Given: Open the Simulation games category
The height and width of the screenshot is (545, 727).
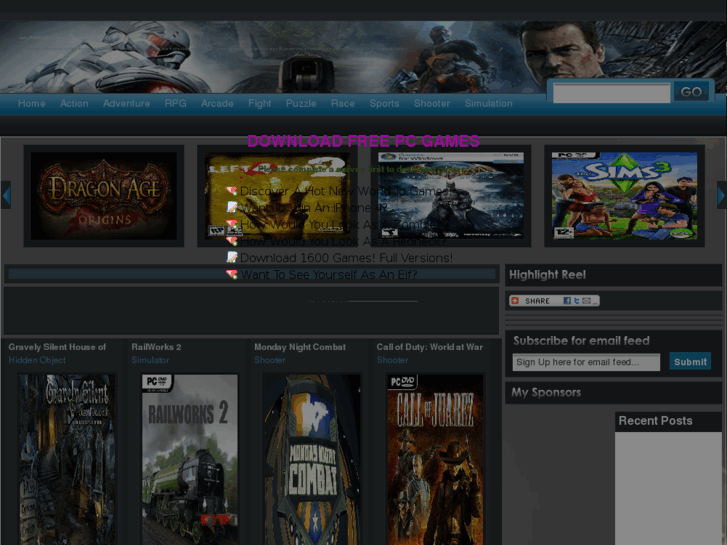Looking at the screenshot, I should [x=488, y=103].
